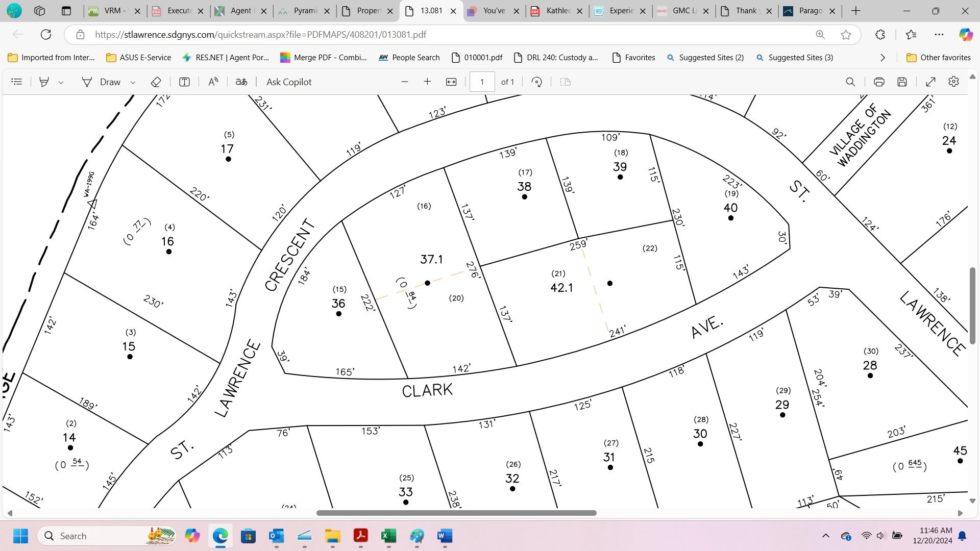This screenshot has height=551, width=980.
Task: Open the PDF table of contents icon
Action: point(16,82)
